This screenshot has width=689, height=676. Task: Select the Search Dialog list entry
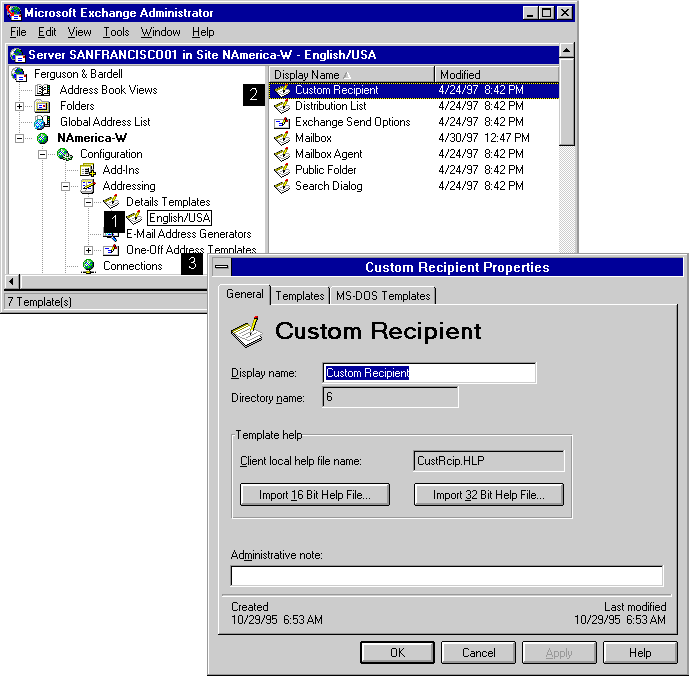click(328, 186)
